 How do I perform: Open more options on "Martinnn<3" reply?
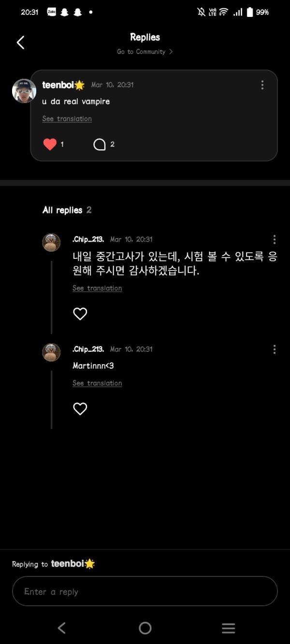(x=274, y=349)
